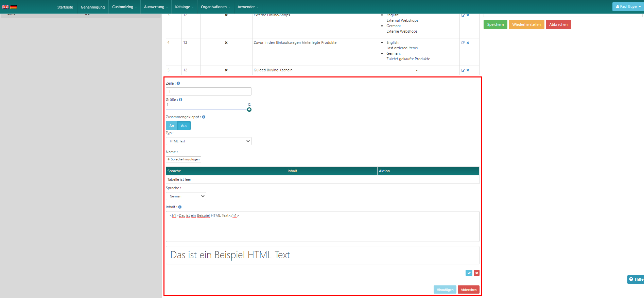Click edit icon for Guided Buying Kacheln row
This screenshot has height=298, width=644.
pos(463,70)
